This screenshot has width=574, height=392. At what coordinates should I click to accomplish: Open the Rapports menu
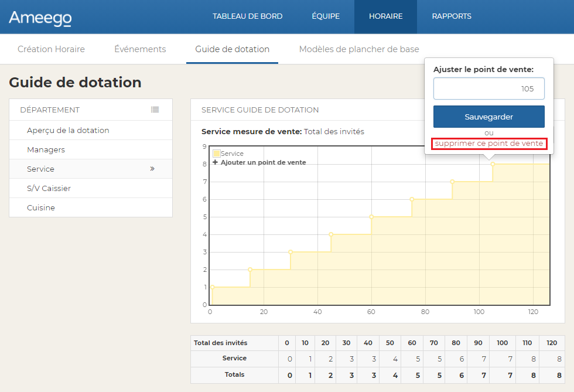click(x=452, y=16)
